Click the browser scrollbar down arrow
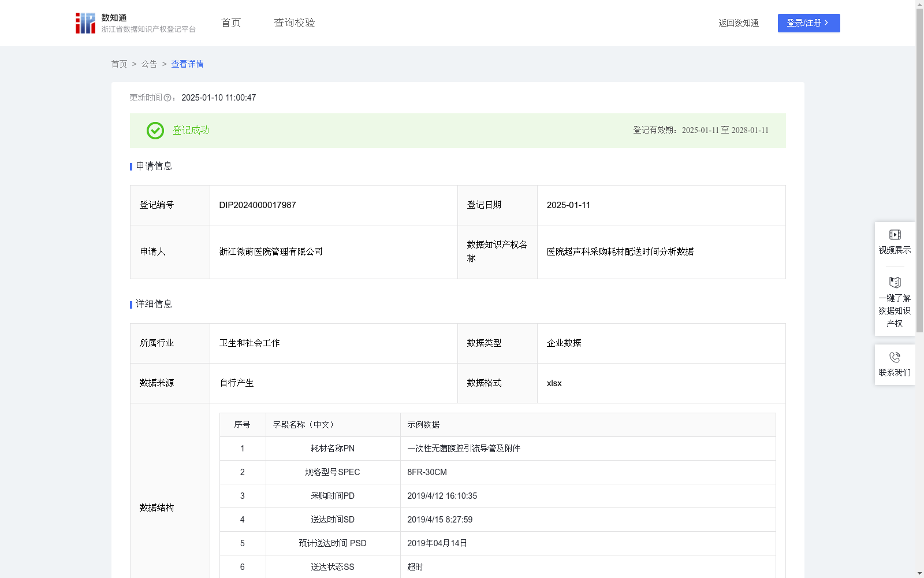The height and width of the screenshot is (578, 924). pyautogui.click(x=919, y=573)
